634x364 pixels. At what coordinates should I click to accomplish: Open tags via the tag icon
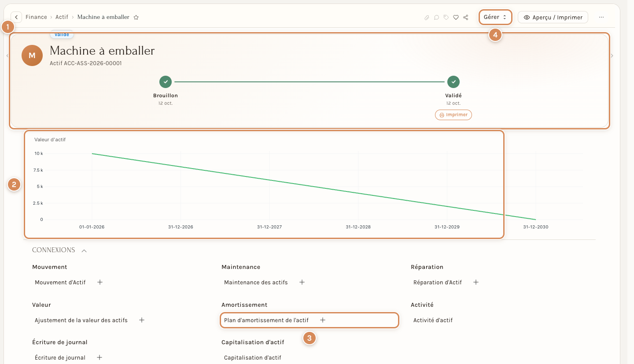click(x=446, y=18)
